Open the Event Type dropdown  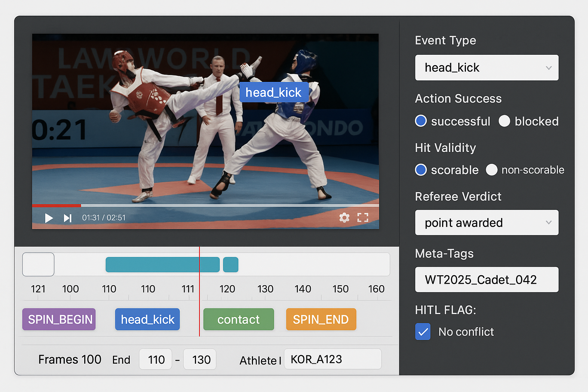[x=487, y=68]
